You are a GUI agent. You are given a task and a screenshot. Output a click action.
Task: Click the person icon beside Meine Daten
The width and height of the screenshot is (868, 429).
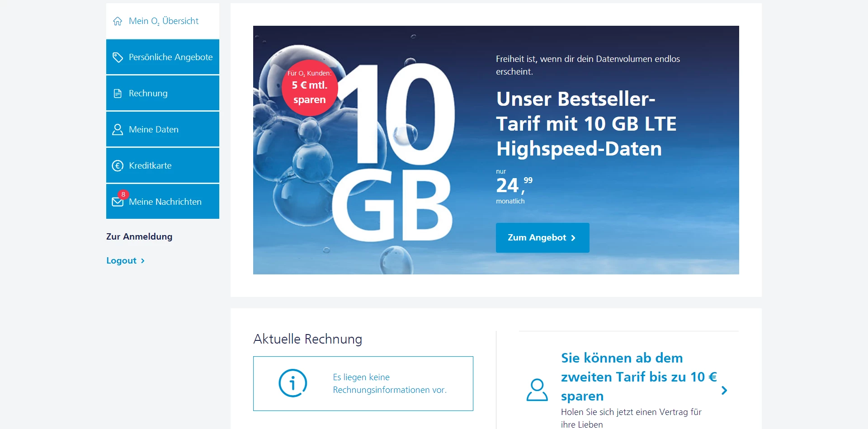click(x=118, y=130)
